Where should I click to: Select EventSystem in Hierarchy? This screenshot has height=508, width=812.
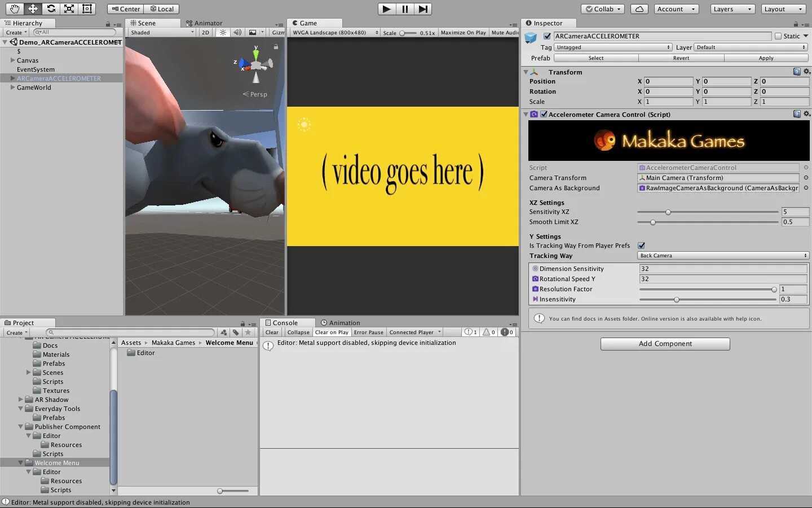(x=36, y=69)
